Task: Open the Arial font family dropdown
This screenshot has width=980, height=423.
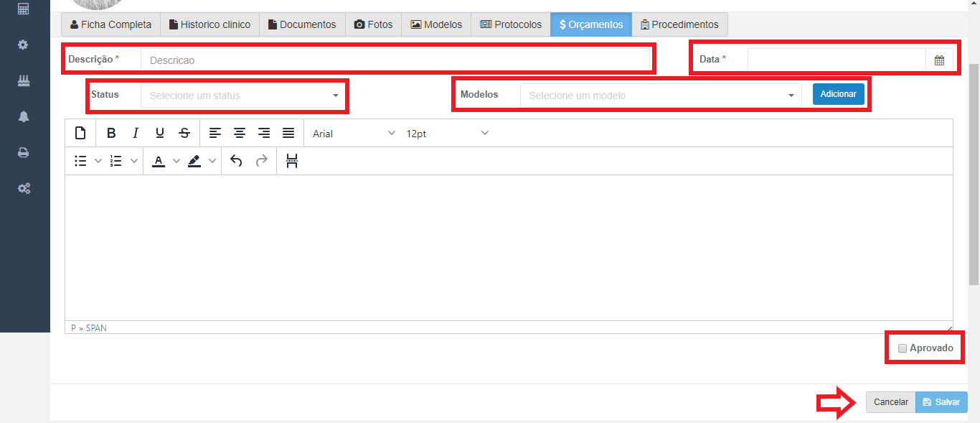Action: [x=354, y=133]
